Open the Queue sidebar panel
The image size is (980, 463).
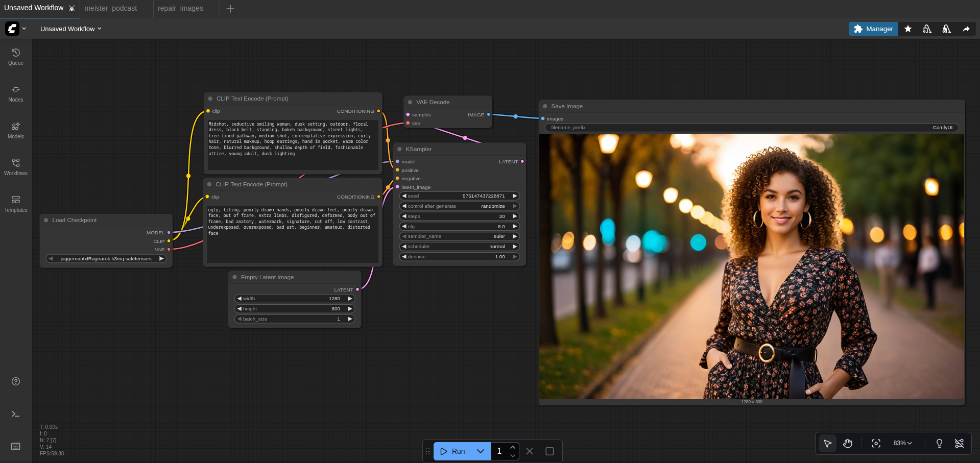click(16, 57)
